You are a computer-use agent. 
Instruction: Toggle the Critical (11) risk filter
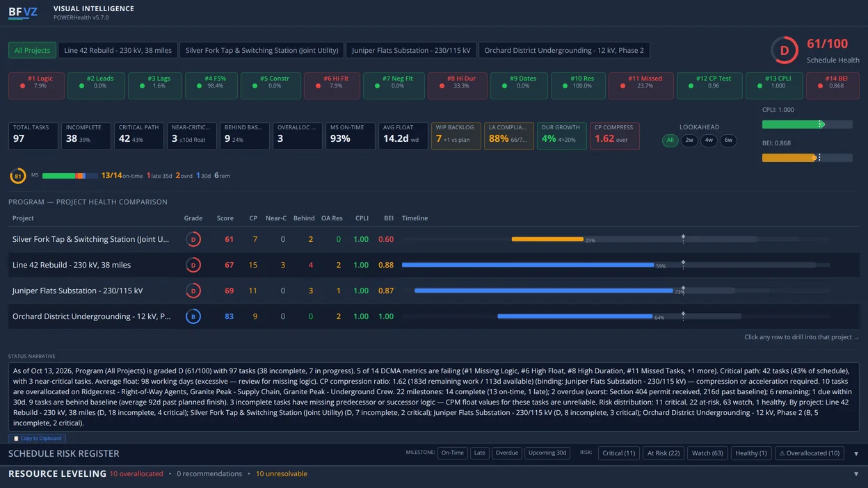619,453
